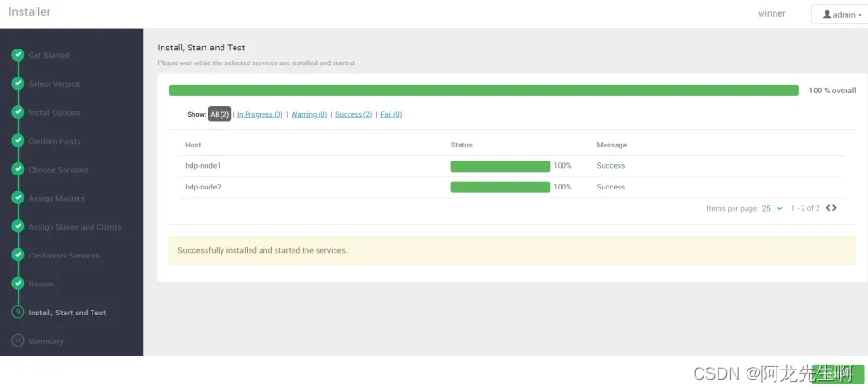Open items per page dropdown
This screenshot has height=391, width=868.
point(773,208)
